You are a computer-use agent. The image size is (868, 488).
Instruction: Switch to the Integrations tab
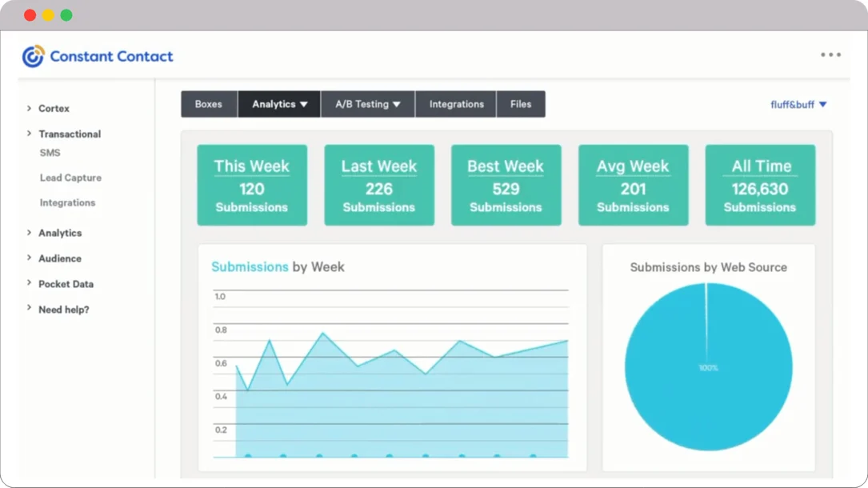pos(456,104)
